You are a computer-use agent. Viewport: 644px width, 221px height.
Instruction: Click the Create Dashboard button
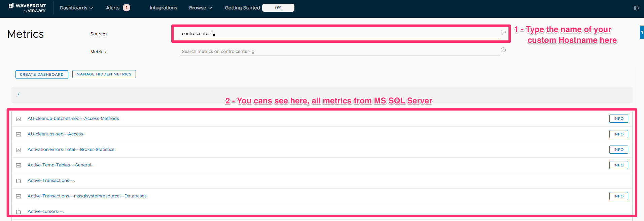click(42, 74)
